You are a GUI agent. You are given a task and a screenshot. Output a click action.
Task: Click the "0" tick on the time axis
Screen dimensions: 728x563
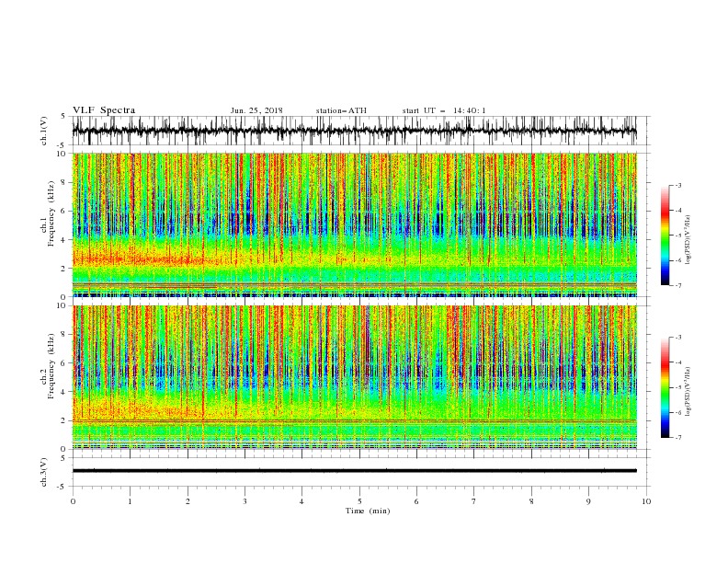tap(73, 501)
